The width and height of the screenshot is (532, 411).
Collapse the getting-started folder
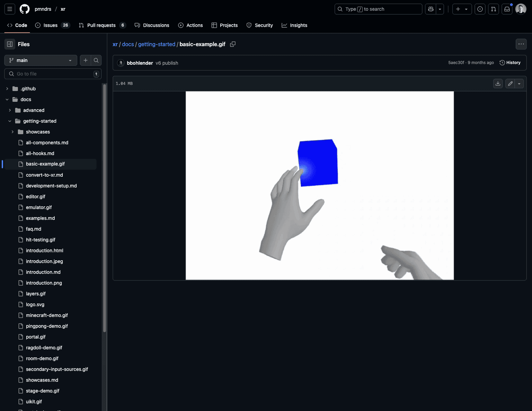pos(10,121)
